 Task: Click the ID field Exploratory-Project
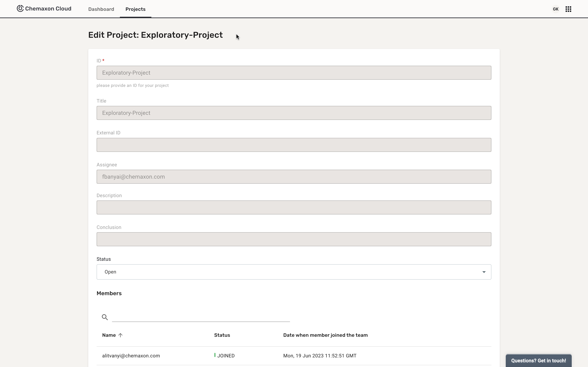(x=293, y=73)
